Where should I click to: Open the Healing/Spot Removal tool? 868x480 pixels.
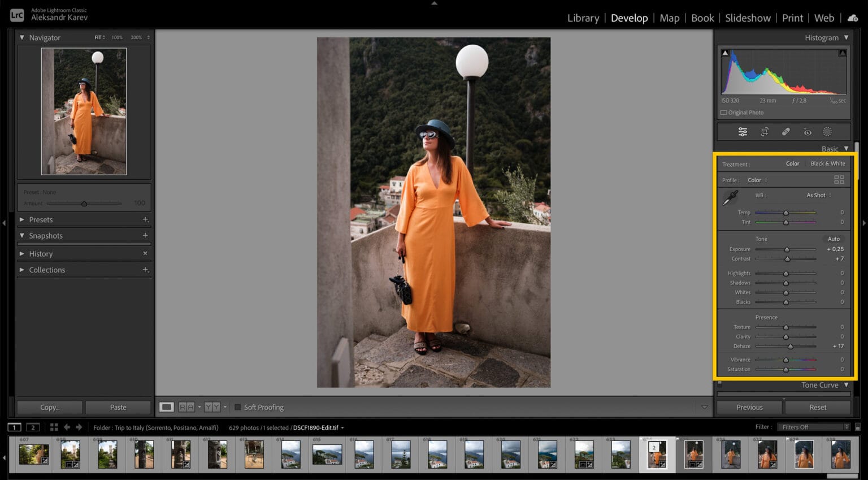(x=785, y=131)
